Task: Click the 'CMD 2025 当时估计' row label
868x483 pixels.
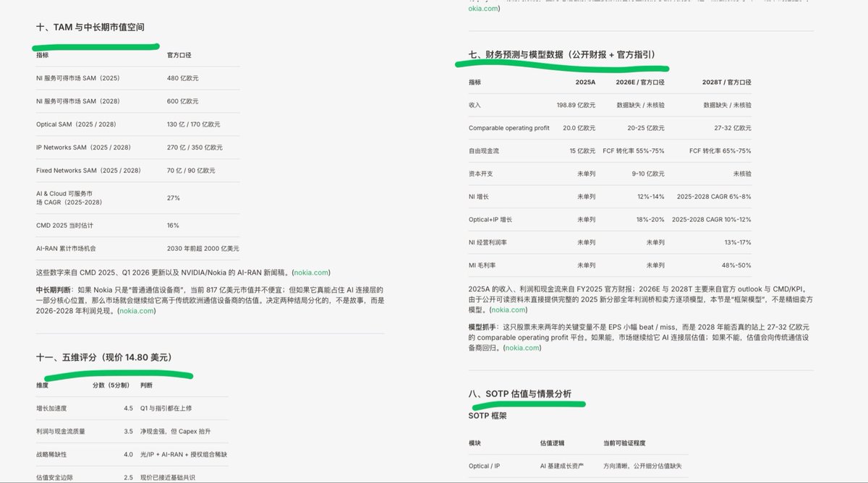Action: point(64,226)
